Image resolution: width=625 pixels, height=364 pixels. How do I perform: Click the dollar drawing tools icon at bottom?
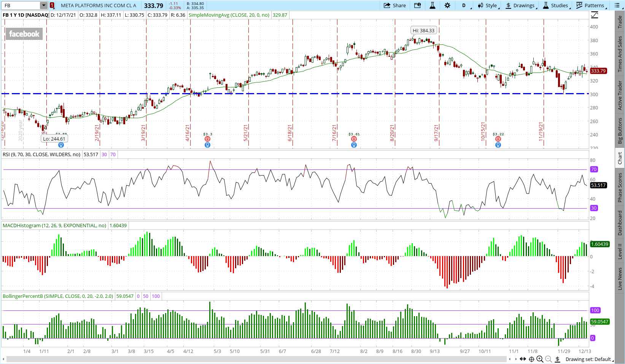tap(557, 359)
